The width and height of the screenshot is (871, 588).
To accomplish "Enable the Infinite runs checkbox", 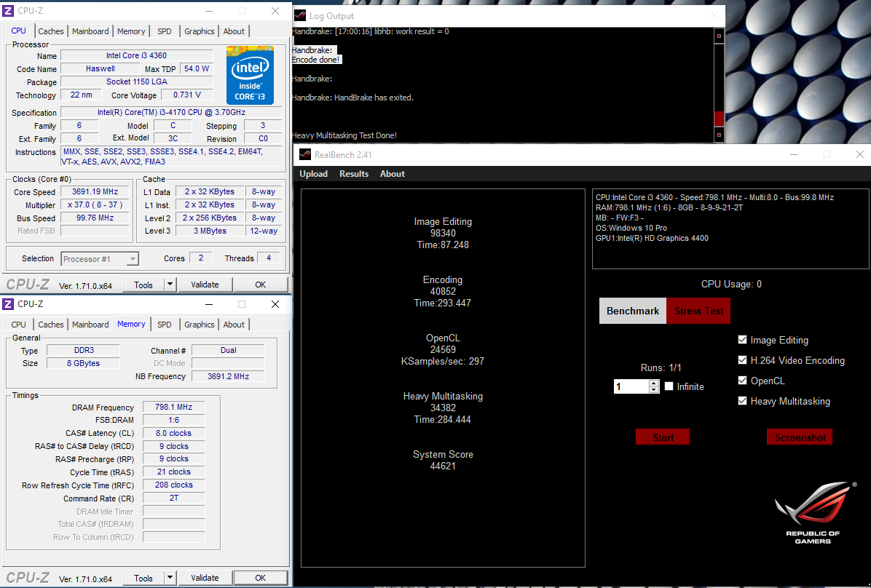I will [x=669, y=386].
